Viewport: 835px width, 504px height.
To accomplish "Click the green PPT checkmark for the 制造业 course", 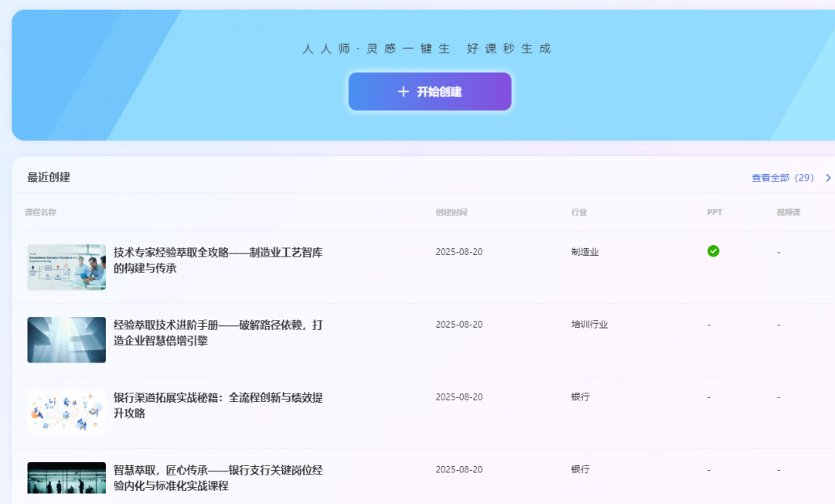I will [x=714, y=250].
